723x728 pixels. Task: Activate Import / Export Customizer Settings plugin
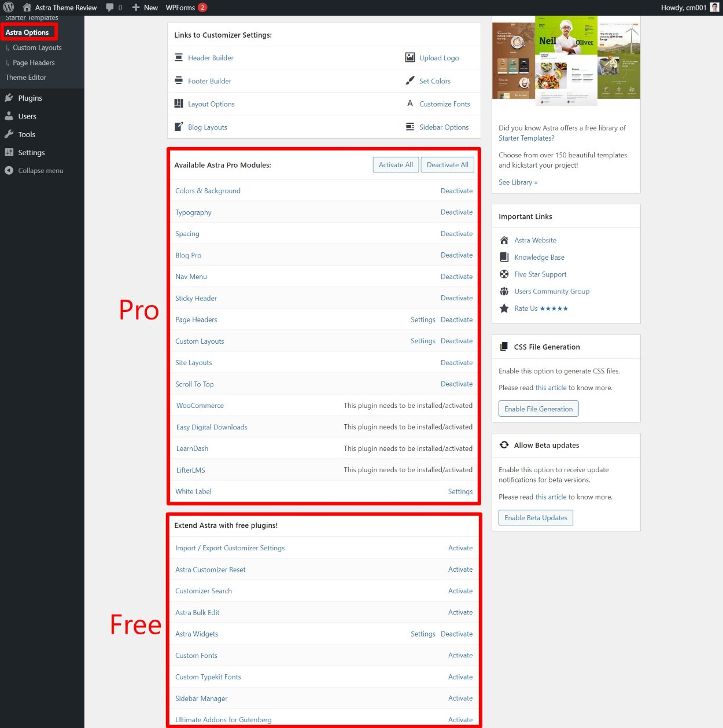460,548
